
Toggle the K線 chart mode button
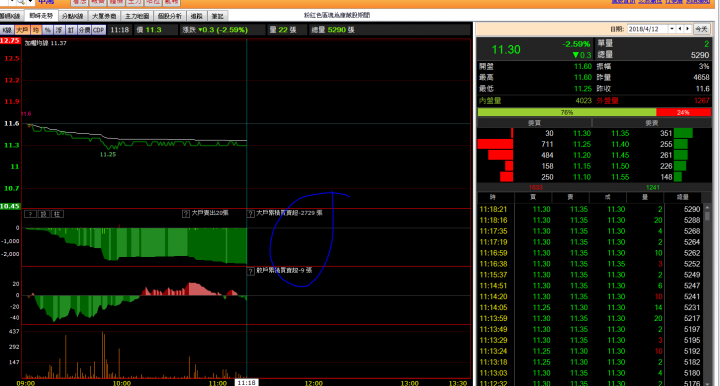[x=7, y=30]
